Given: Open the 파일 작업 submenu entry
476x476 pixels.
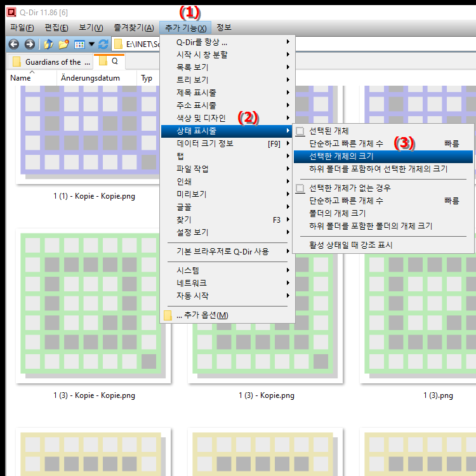Looking at the screenshot, I should [x=228, y=169].
